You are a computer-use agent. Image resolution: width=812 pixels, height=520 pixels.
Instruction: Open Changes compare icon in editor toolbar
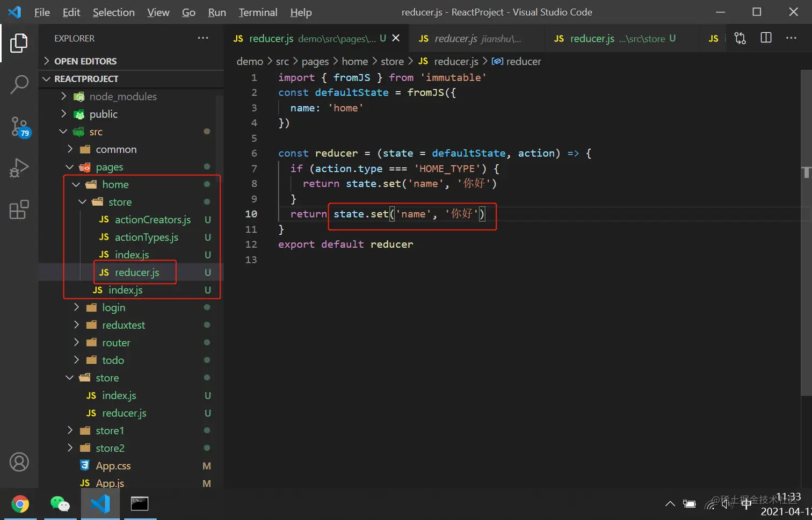(740, 38)
